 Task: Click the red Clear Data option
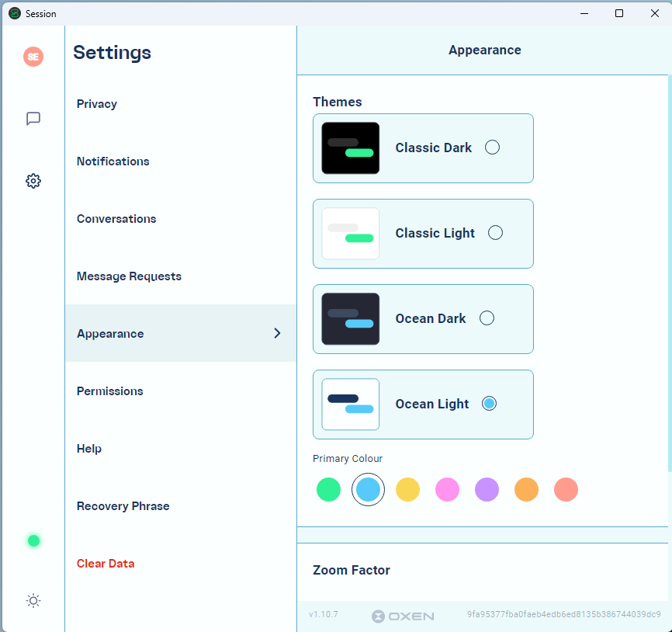click(x=181, y=564)
